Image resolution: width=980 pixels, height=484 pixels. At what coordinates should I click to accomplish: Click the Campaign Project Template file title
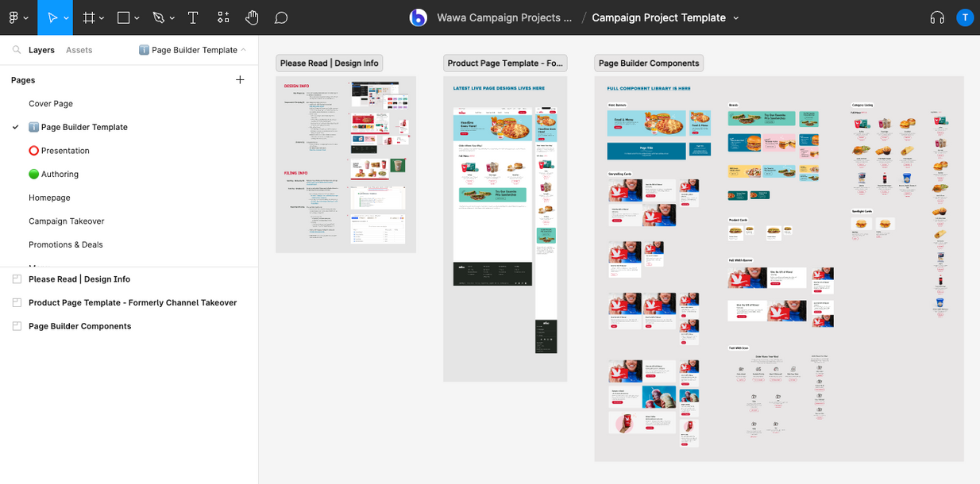click(658, 17)
